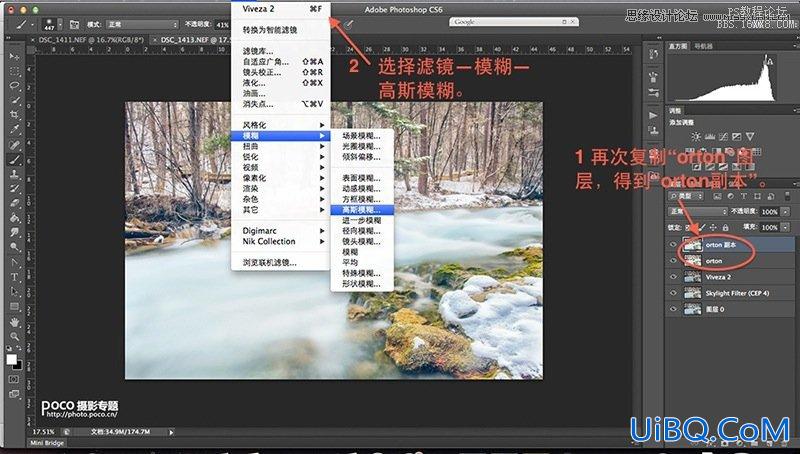The image size is (800, 454).
Task: Open Mini Bridge panel tab
Action: tap(47, 443)
